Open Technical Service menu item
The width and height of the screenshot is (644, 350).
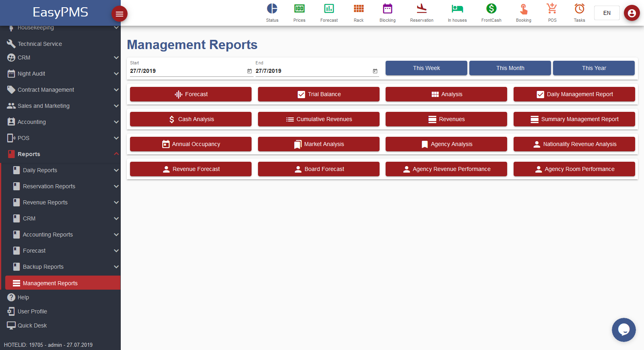40,44
